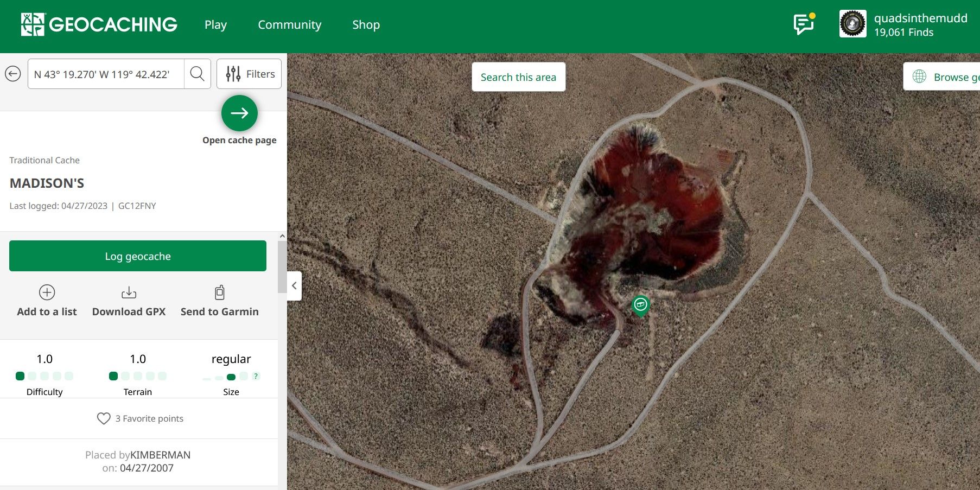The height and width of the screenshot is (490, 980).
Task: Click the Geocaching logo icon
Action: 33,24
